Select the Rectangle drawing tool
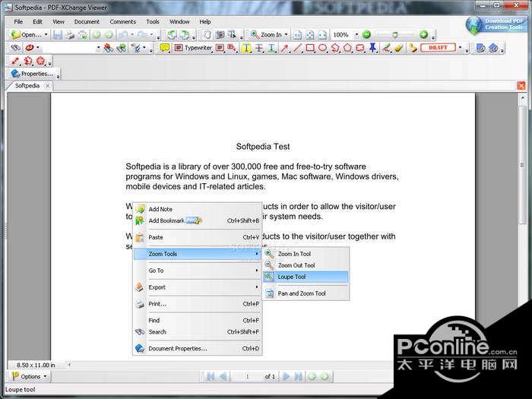 (x=310, y=48)
